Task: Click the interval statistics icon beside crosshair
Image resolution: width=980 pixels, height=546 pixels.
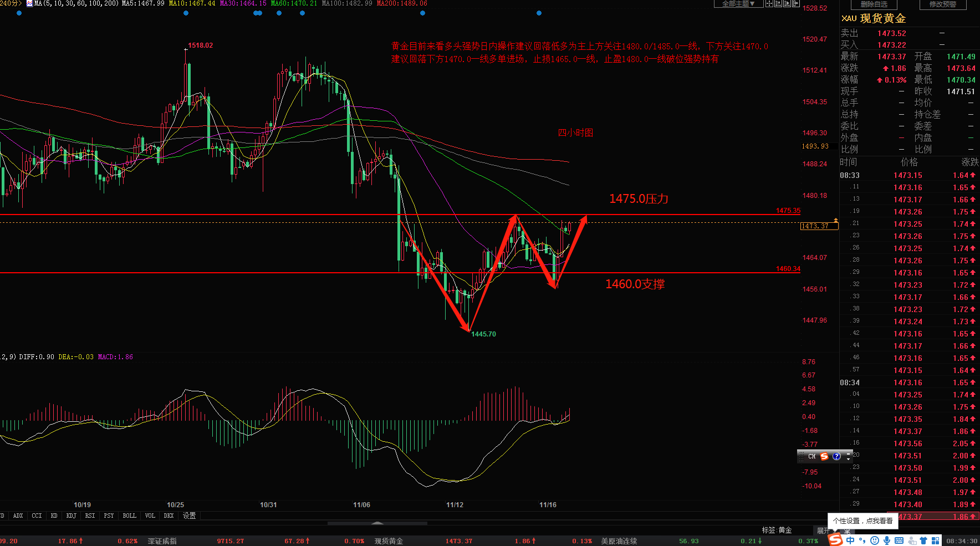Action: click(778, 3)
